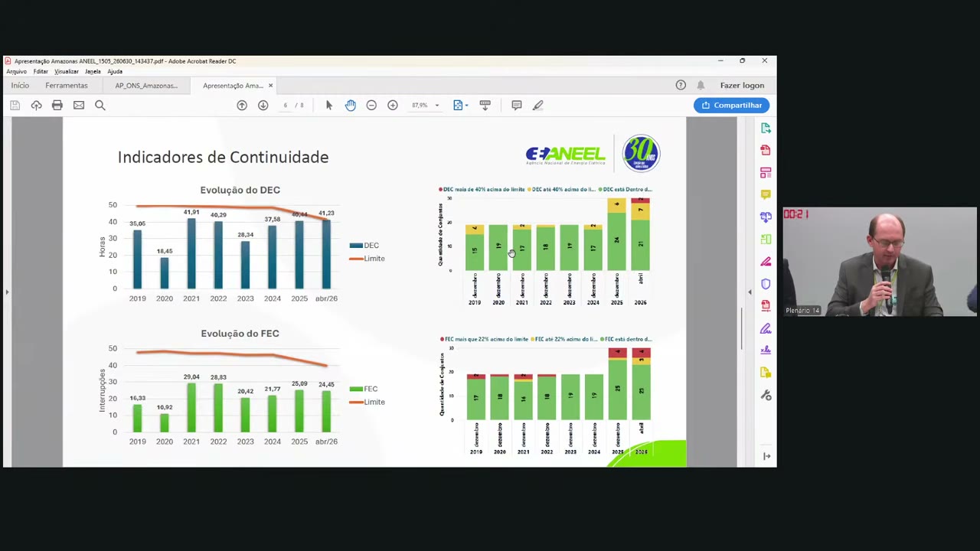
Task: Select the hand pan tool
Action: pos(351,105)
